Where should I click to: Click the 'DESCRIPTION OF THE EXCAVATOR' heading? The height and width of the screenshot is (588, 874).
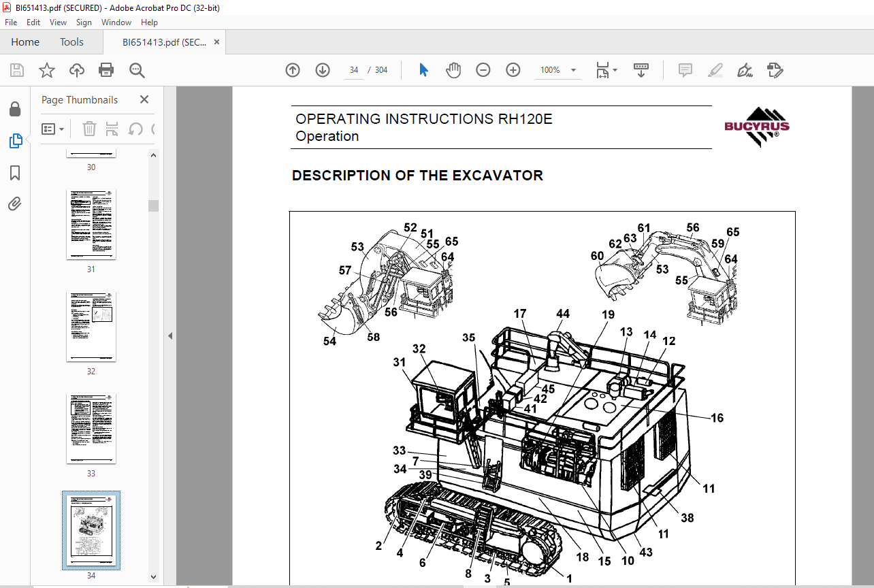point(417,176)
